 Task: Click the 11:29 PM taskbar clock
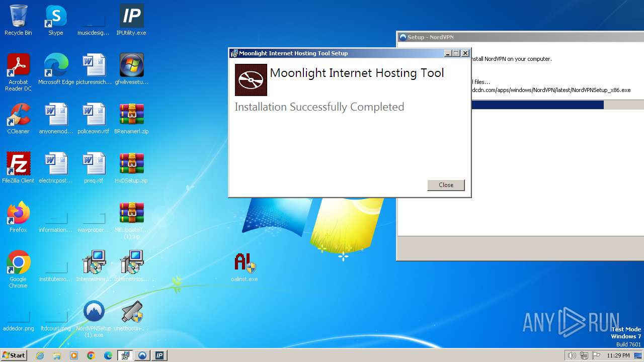pos(618,355)
